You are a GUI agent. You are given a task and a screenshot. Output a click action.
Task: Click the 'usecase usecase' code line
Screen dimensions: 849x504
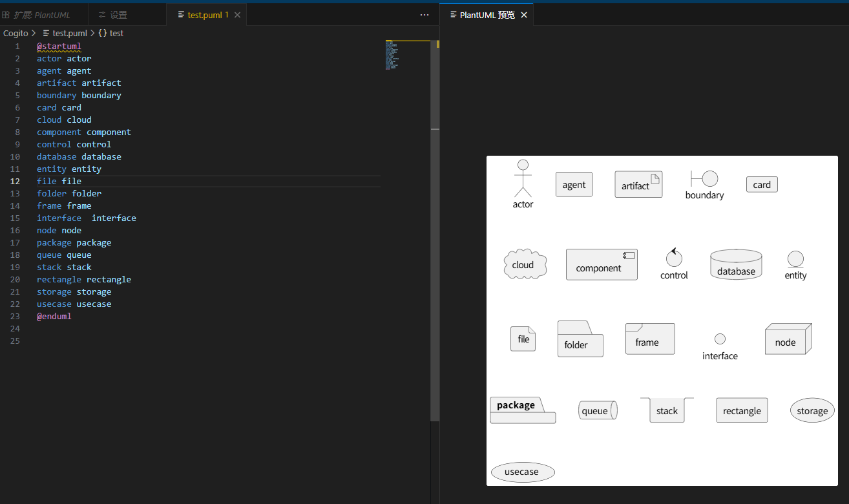tap(74, 304)
